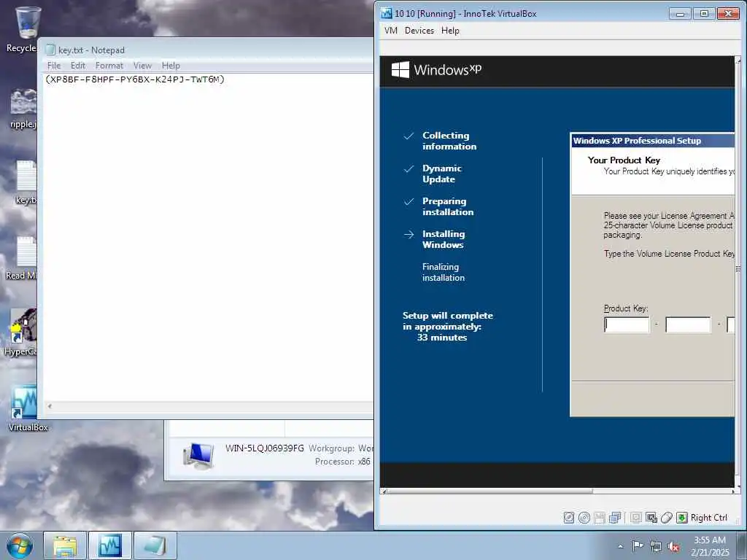The height and width of the screenshot is (560, 747).
Task: Click the VirtualBox title bar application icon
Action: tap(387, 13)
